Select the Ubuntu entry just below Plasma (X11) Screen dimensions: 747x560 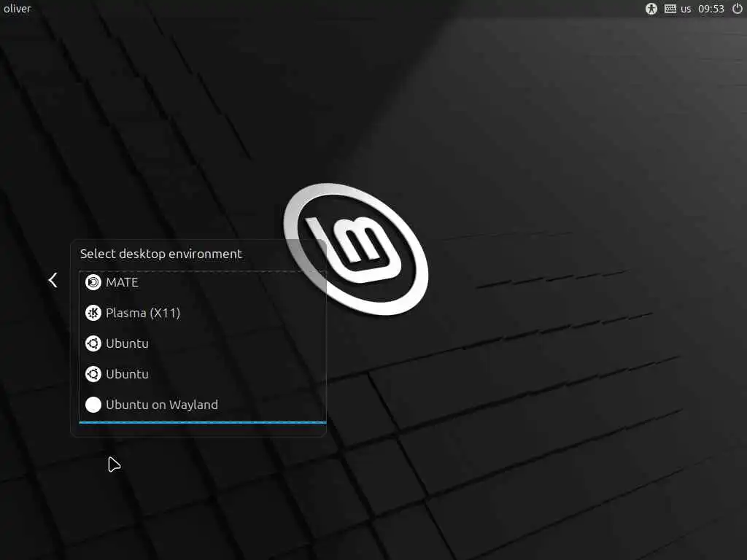(203, 343)
